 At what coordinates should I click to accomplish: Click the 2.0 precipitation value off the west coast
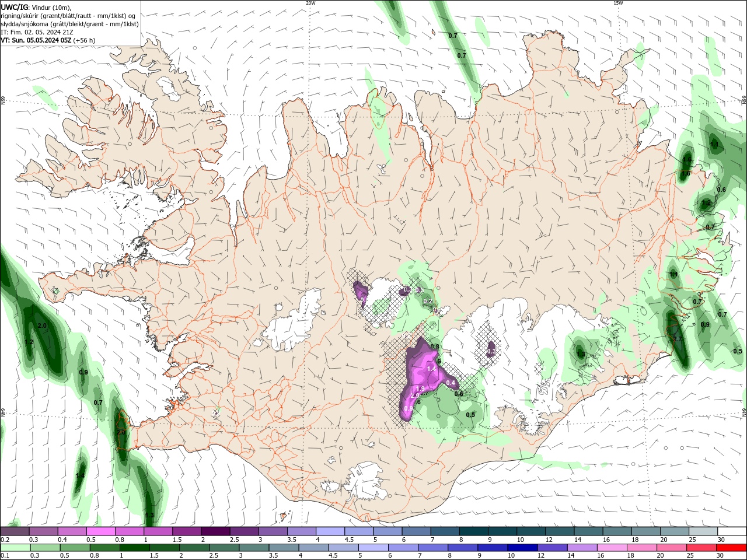pyautogui.click(x=42, y=325)
